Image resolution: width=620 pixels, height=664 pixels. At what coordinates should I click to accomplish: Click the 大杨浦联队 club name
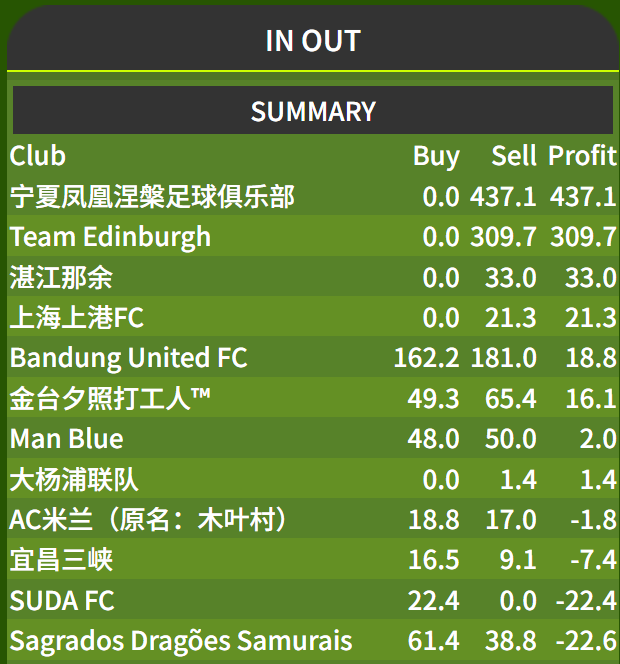(x=74, y=480)
